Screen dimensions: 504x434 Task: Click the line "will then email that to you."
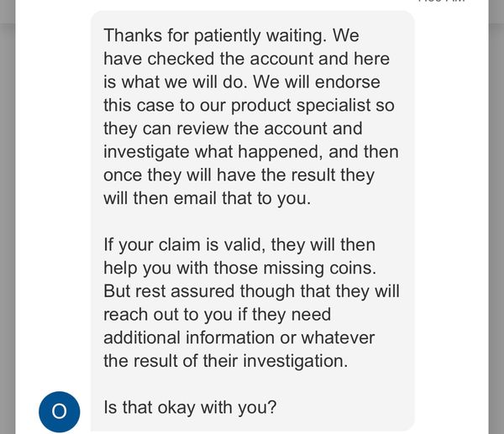click(207, 198)
